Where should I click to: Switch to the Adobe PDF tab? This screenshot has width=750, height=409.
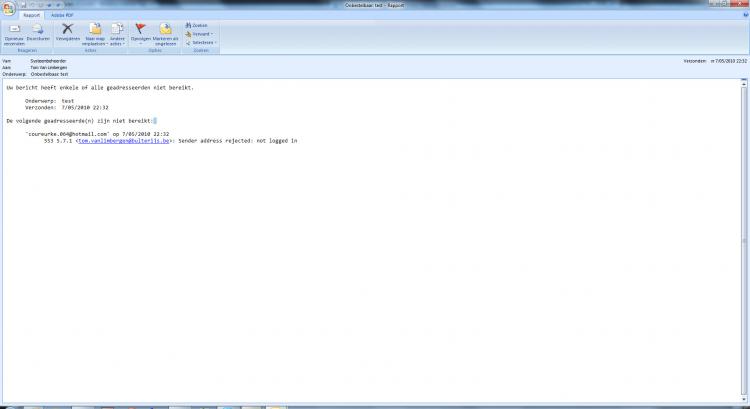point(62,15)
